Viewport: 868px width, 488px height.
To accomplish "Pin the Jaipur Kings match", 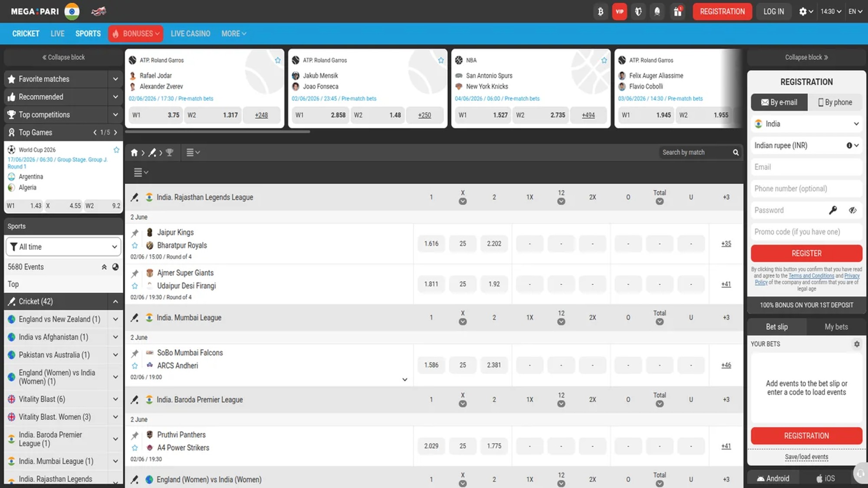I will (135, 233).
